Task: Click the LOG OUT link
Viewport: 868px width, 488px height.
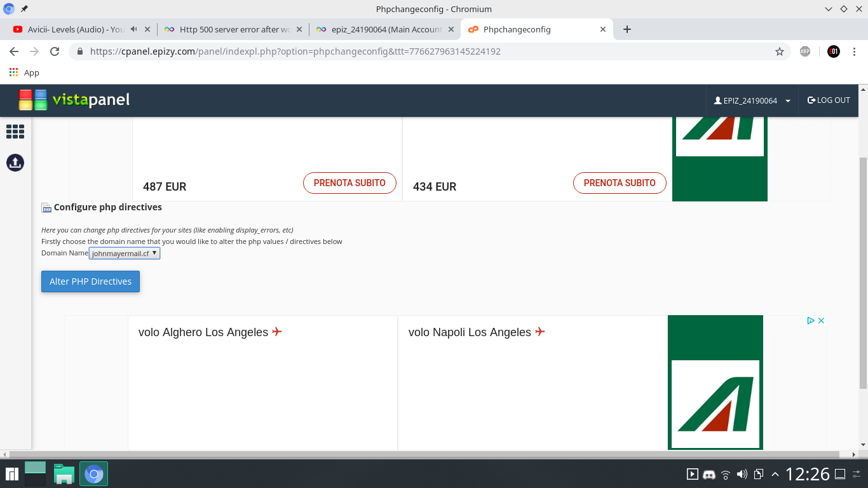Action: click(829, 100)
